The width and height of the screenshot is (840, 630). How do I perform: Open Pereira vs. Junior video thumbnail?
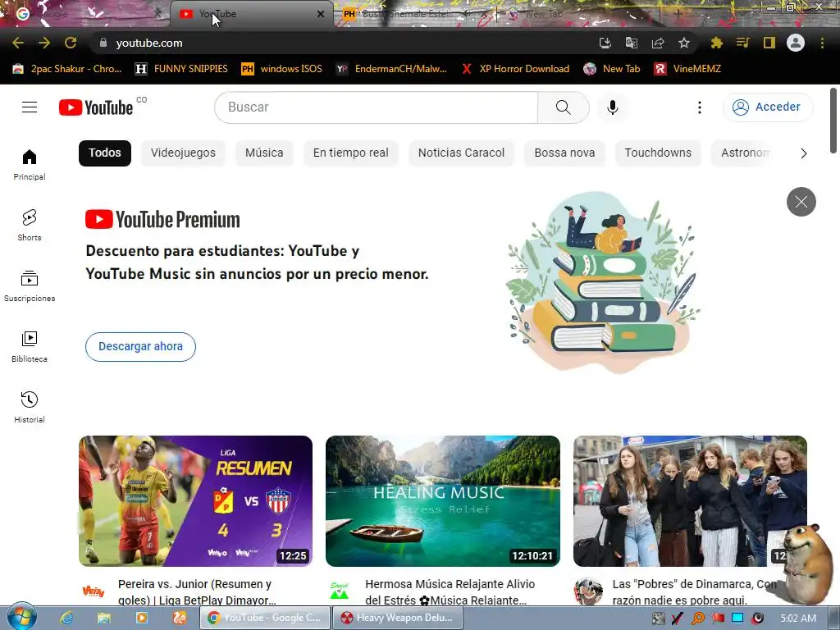pos(195,501)
